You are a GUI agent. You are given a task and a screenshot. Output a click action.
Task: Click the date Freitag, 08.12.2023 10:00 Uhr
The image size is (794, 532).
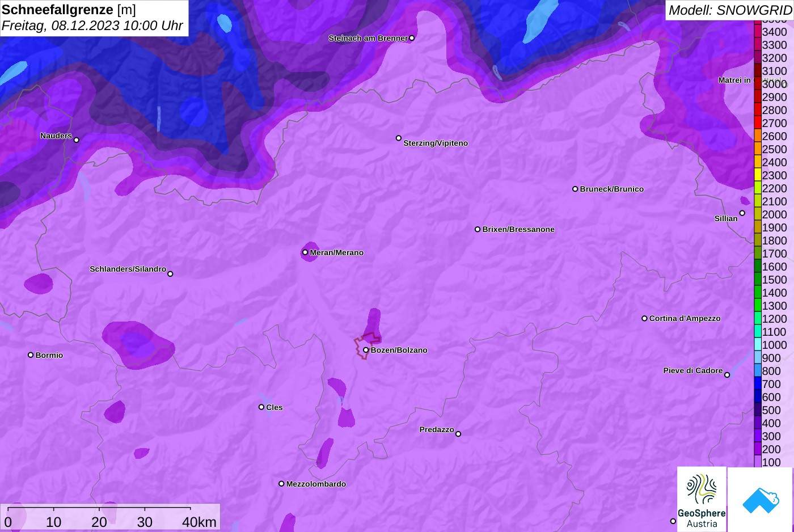click(92, 26)
